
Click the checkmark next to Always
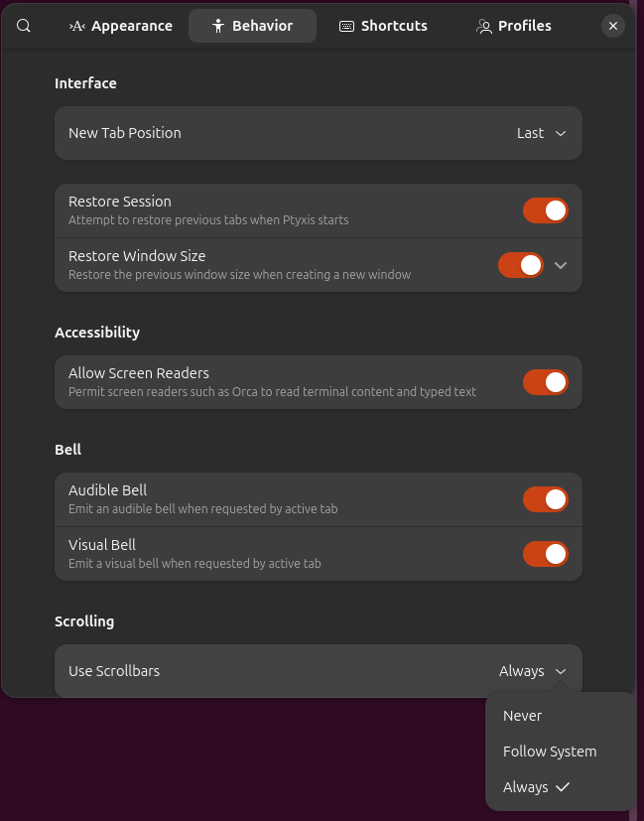(563, 786)
